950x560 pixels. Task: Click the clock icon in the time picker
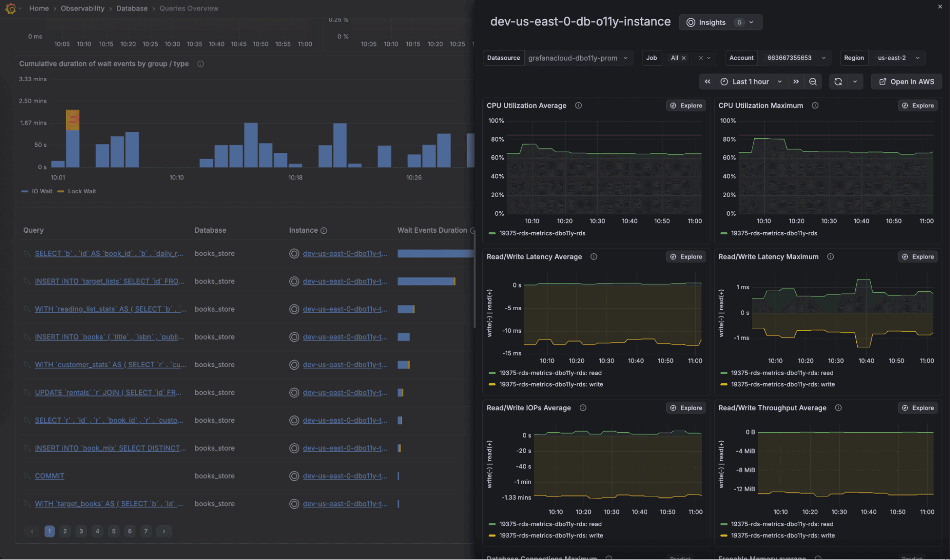(724, 81)
